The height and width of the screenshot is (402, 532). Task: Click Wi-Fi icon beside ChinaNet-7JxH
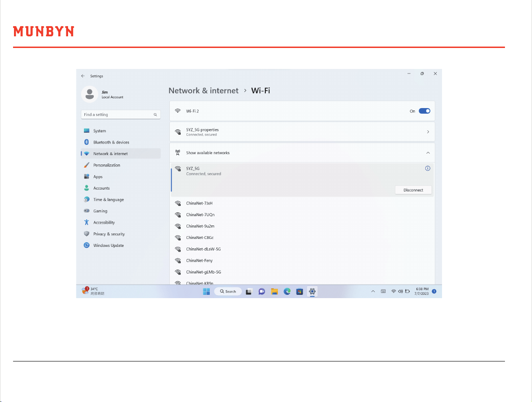pos(178,204)
